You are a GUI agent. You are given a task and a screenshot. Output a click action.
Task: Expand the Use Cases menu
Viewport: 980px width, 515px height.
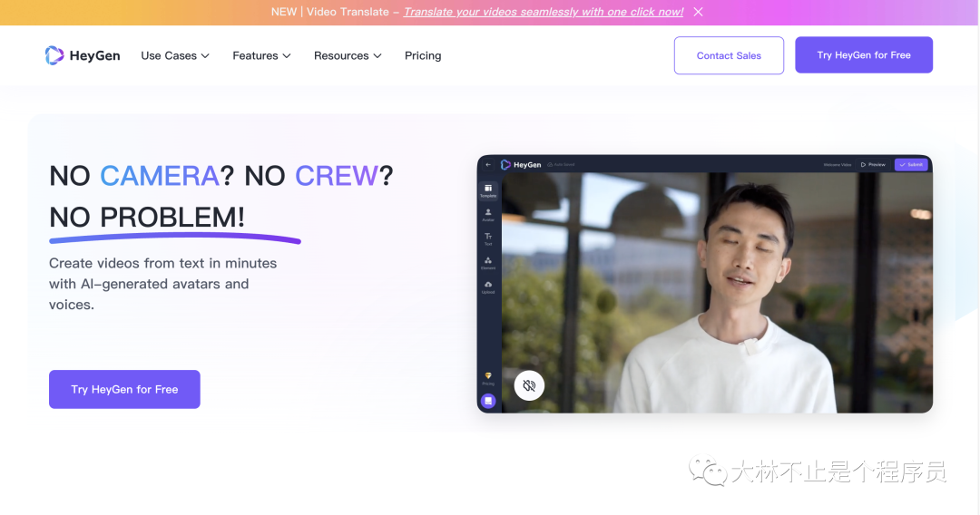click(x=175, y=55)
